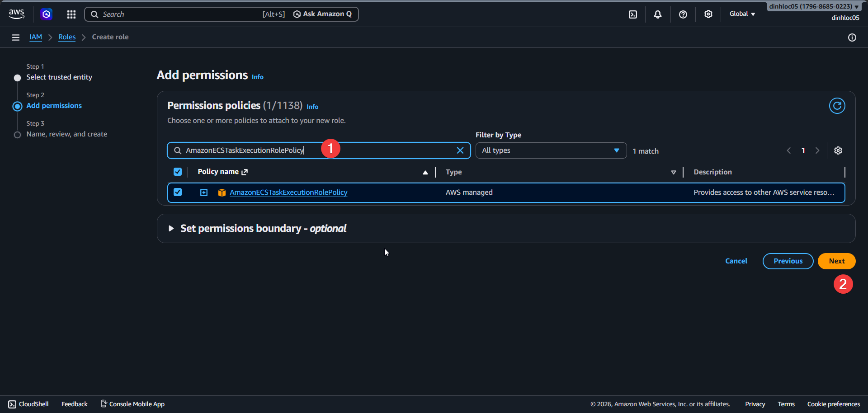
Task: Click the AWS home logo
Action: point(16,14)
